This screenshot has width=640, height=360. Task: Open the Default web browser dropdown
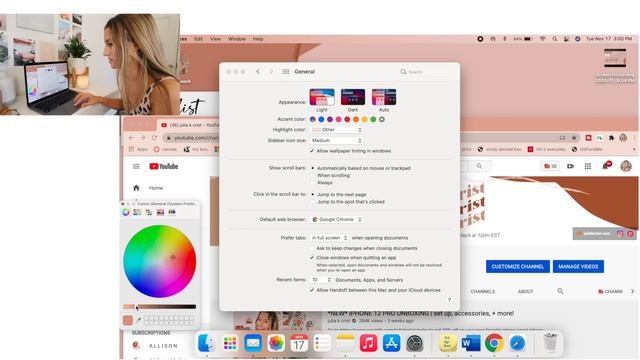(336, 219)
